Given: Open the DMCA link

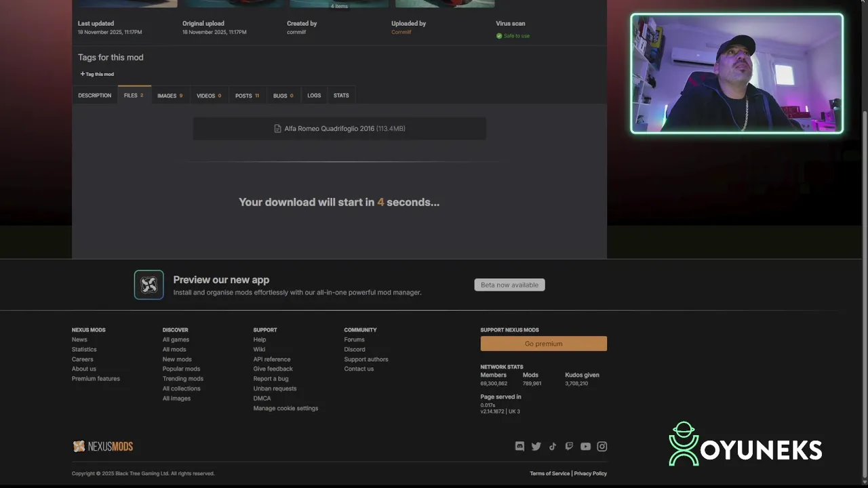Looking at the screenshot, I should (262, 399).
